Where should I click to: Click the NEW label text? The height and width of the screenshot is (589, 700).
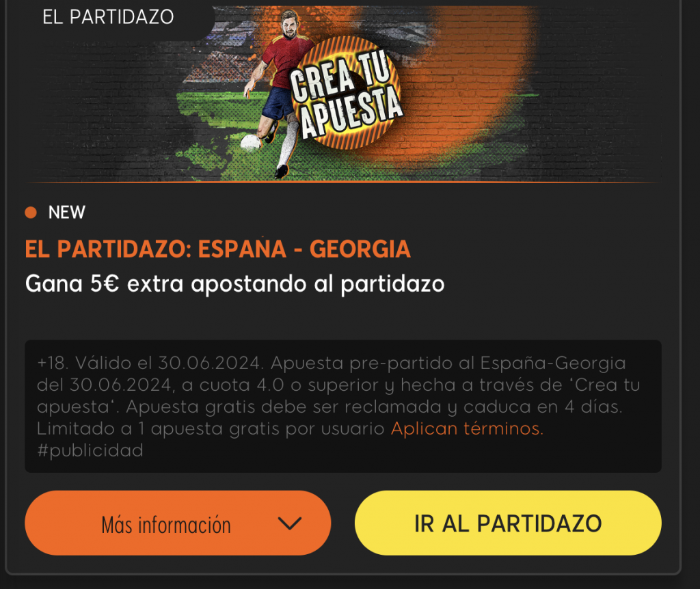[66, 213]
